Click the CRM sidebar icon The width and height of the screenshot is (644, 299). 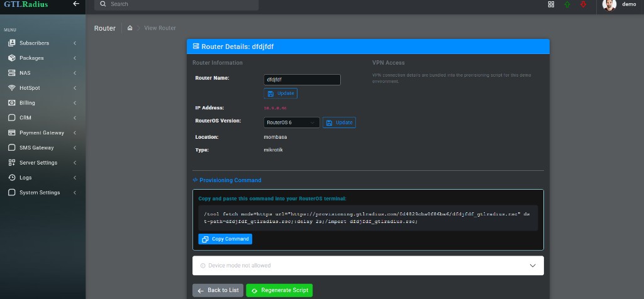pyautogui.click(x=12, y=117)
